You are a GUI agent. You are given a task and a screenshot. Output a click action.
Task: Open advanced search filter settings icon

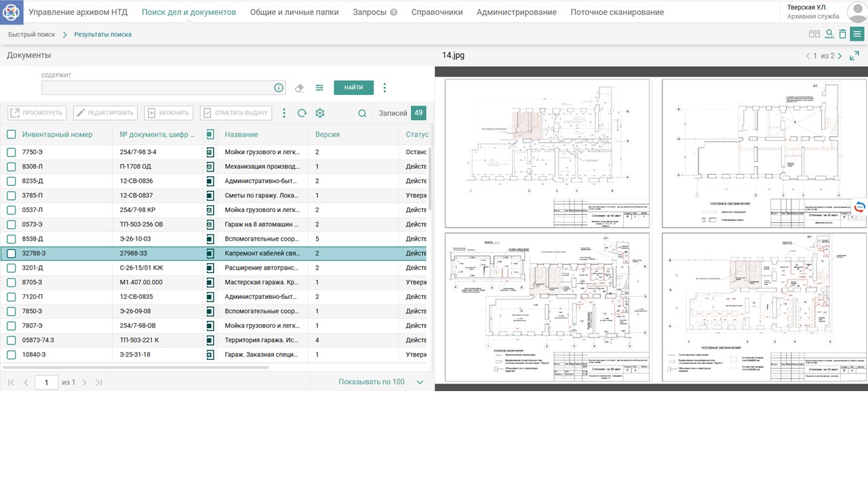(319, 88)
